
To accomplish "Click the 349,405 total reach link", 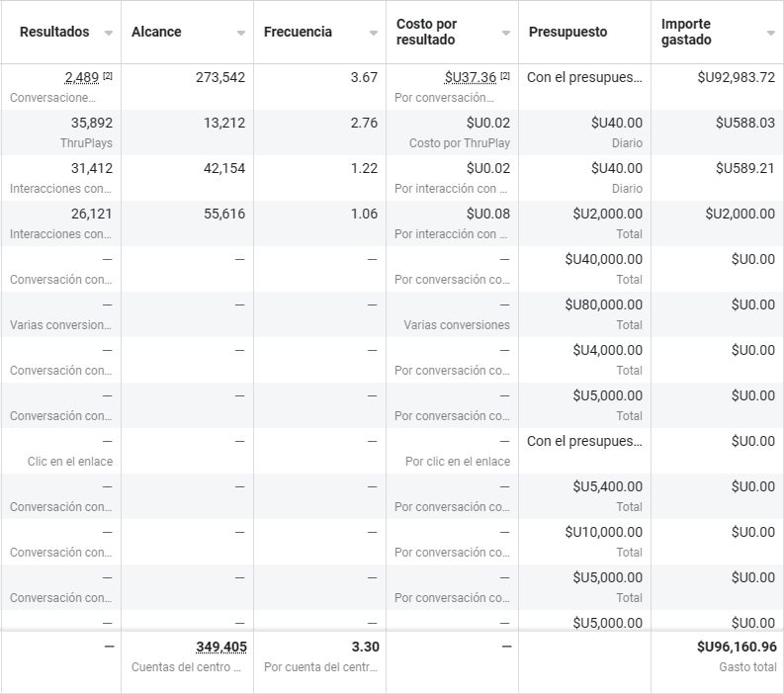I will [x=220, y=647].
